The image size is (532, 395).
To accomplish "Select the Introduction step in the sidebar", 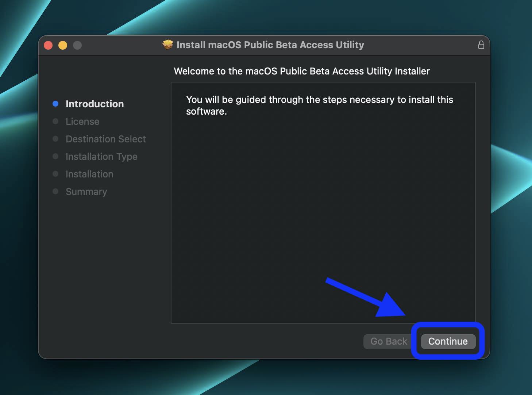I will (95, 104).
